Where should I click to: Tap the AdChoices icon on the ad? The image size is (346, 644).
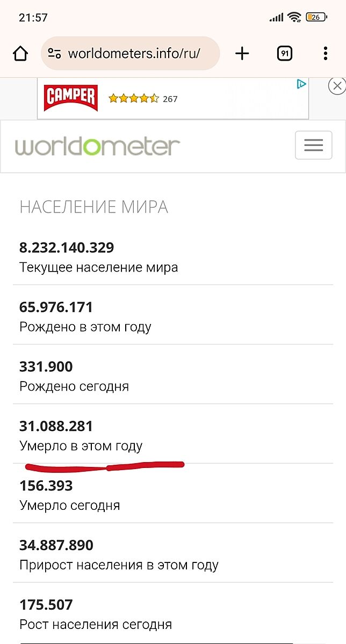[301, 84]
